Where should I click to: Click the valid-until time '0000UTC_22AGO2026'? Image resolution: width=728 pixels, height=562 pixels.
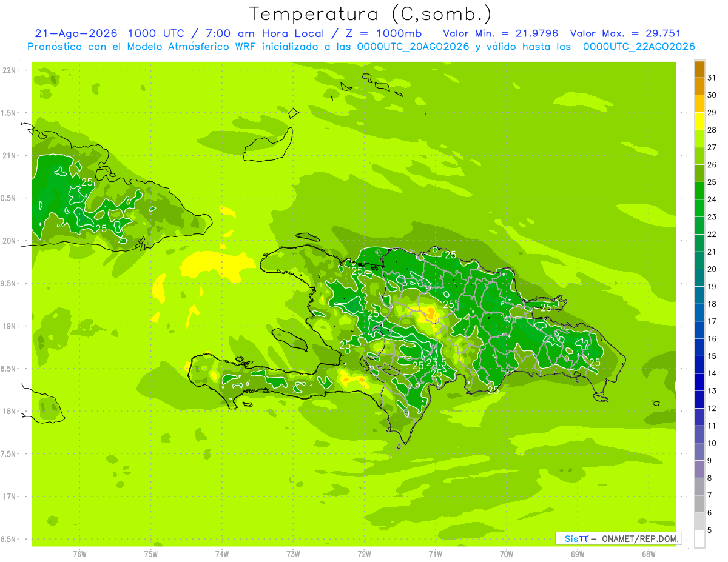click(639, 47)
